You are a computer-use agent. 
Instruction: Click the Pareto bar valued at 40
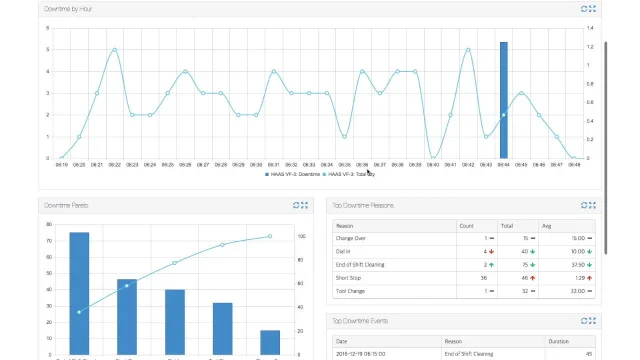coord(175,322)
